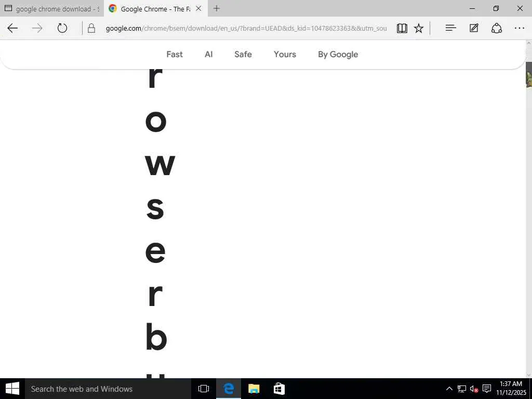The width and height of the screenshot is (532, 399).
Task: Add page to favorites with star icon
Action: click(x=419, y=28)
